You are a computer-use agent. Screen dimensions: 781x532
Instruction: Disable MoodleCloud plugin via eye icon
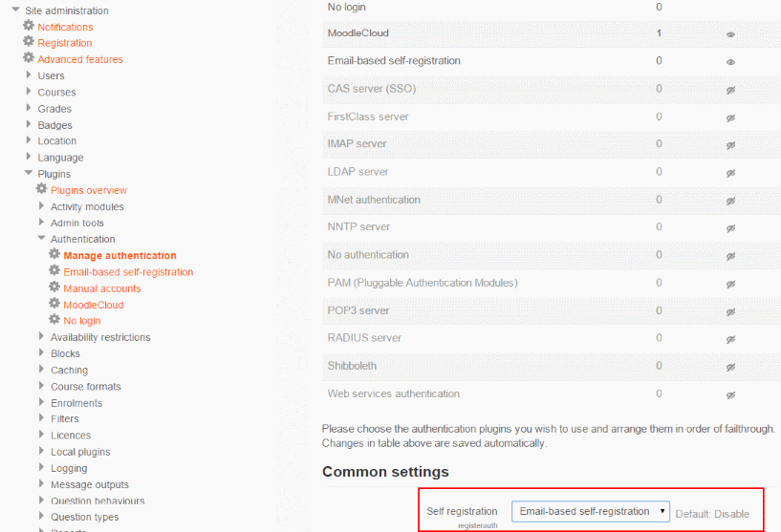click(x=730, y=34)
